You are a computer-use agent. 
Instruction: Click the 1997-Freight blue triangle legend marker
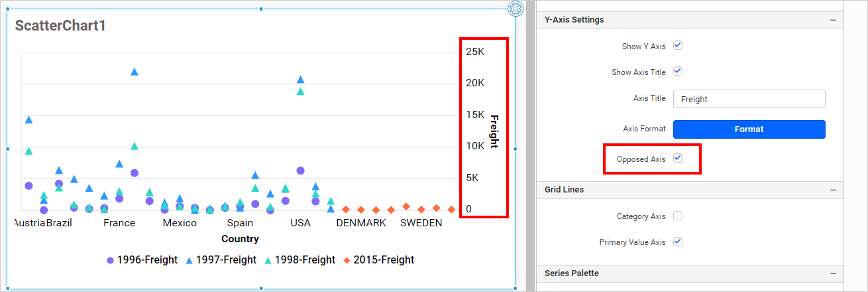coord(189,260)
